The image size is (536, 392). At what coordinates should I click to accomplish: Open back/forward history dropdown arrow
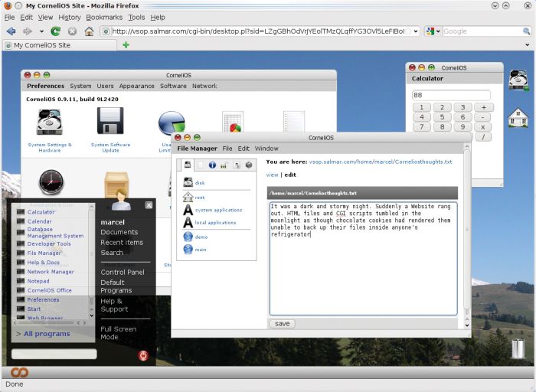coord(41,31)
